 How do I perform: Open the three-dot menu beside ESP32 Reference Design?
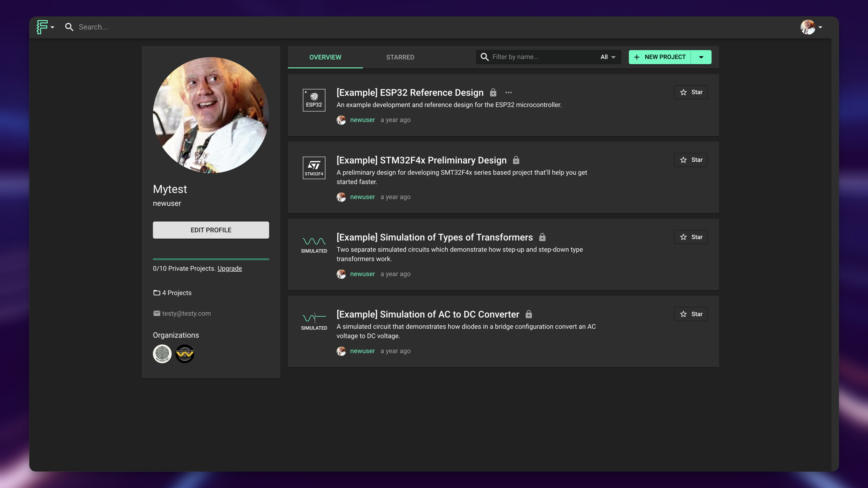[509, 93]
